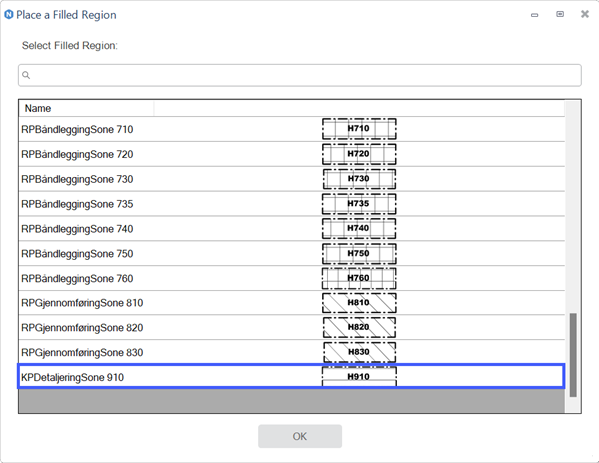The height and width of the screenshot is (463, 599).
Task: Select RPGjennomføringSone 820 row
Action: 291,327
